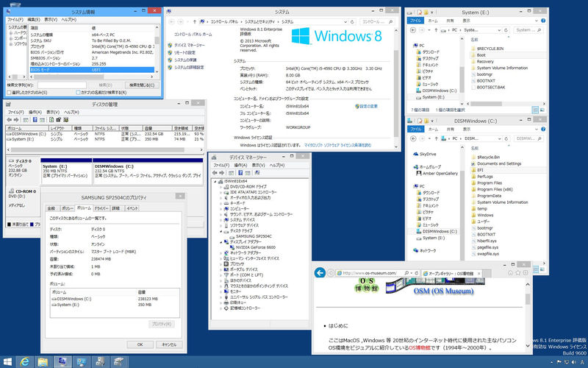Click search box in System (E:) explorer window
The height and width of the screenshot is (368, 588).
click(528, 30)
